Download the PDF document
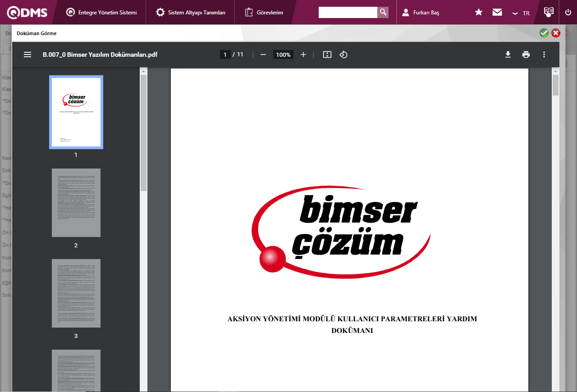Viewport: 577px width, 392px height. 508,55
